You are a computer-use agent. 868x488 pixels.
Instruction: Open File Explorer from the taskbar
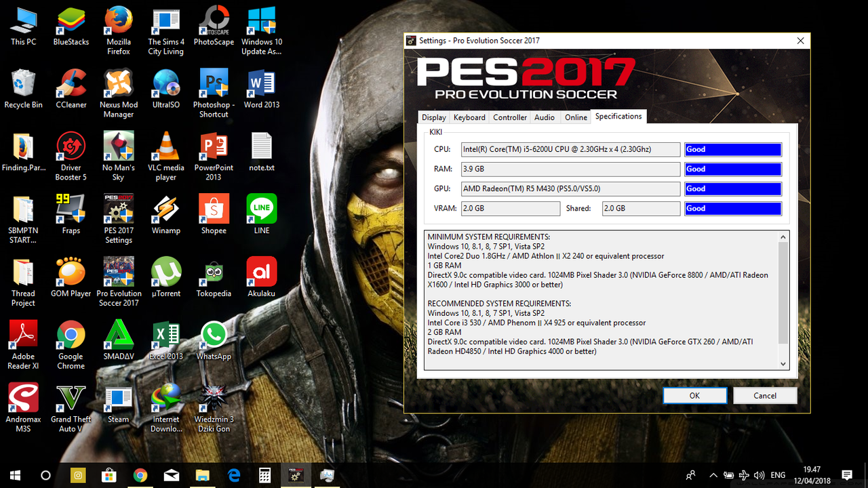point(203,475)
